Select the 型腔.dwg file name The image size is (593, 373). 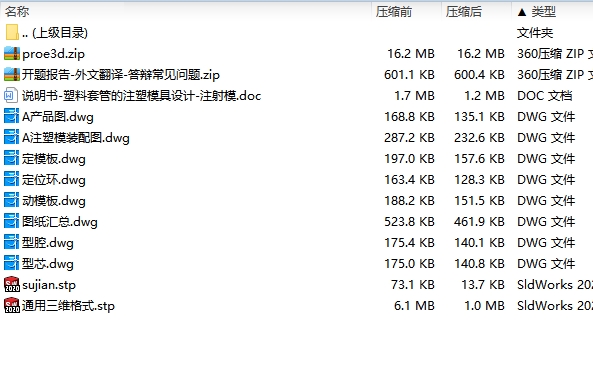coord(48,243)
